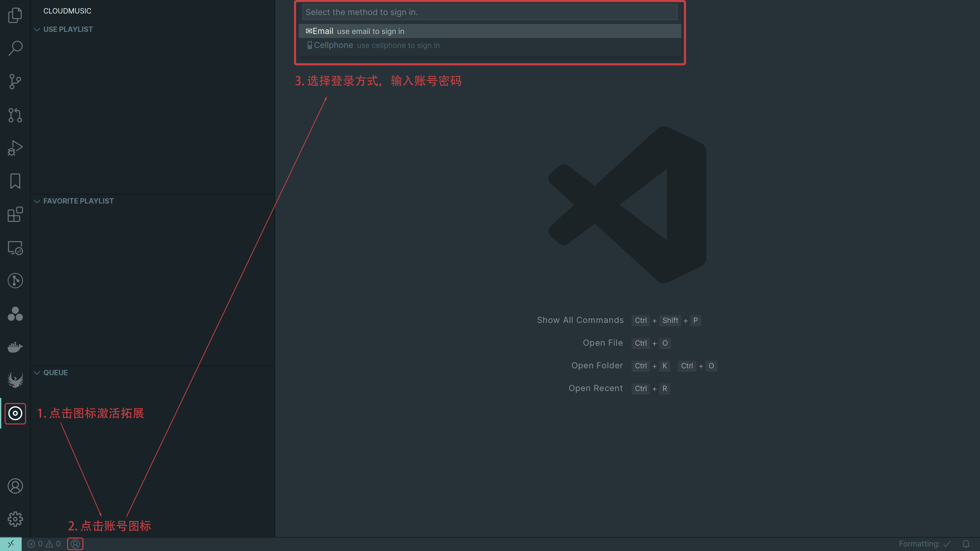The image size is (980, 551).
Task: Activate the CloudMusic disc icon
Action: point(15,413)
